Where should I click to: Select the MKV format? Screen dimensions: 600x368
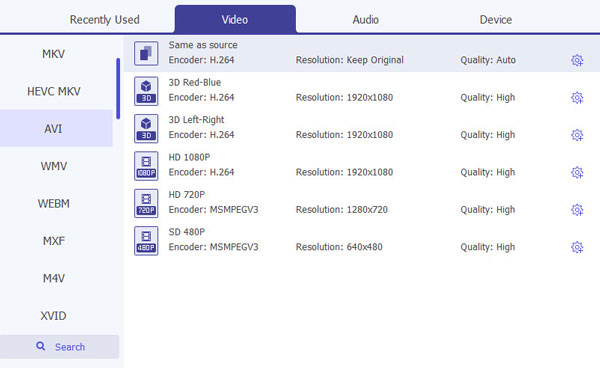[53, 54]
